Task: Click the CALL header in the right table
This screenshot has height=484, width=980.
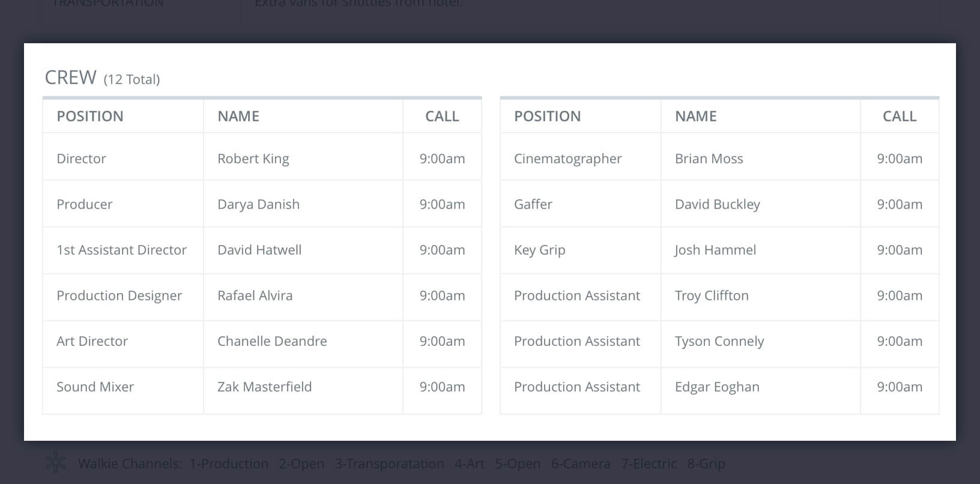Action: 899,116
